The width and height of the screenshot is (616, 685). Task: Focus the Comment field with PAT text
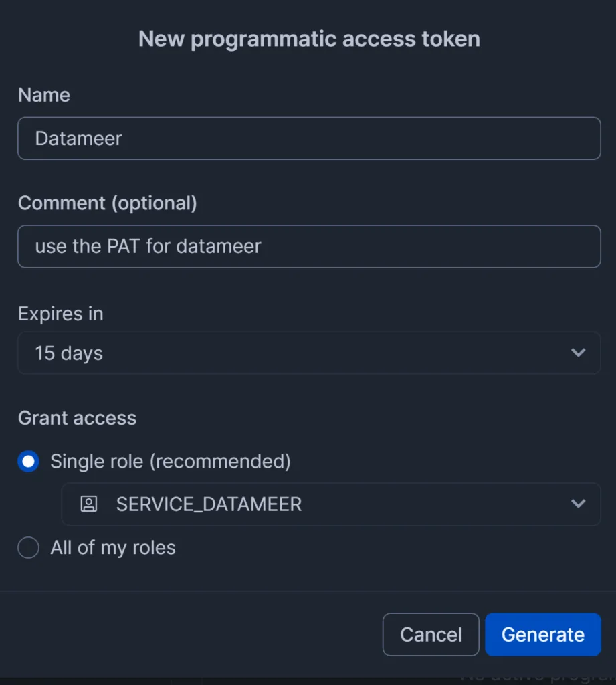(x=309, y=246)
